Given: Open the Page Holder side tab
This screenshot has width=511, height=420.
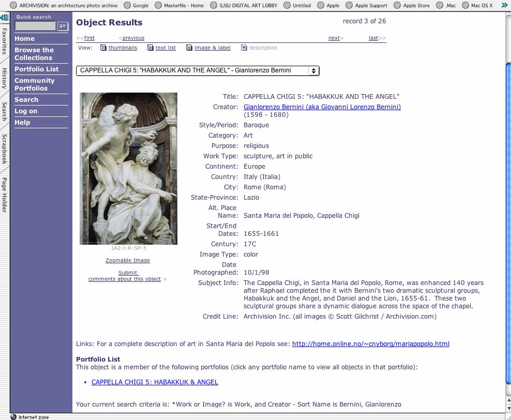Looking at the screenshot, I should coord(4,195).
